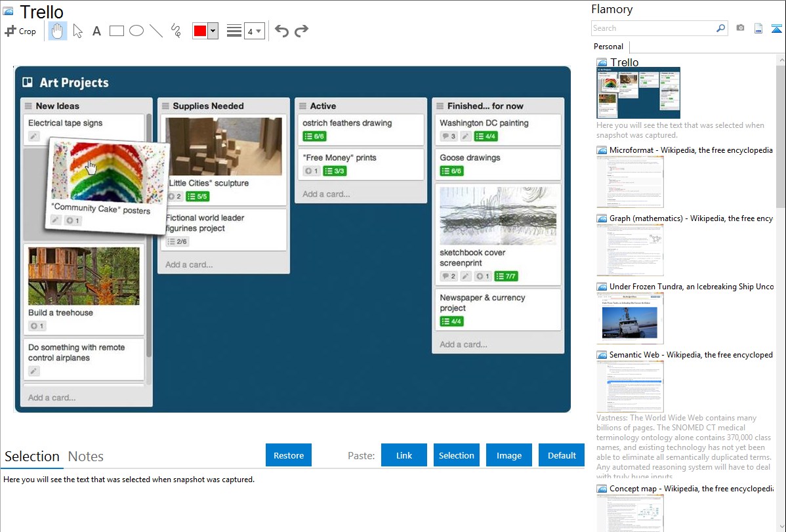786x532 pixels.
Task: Click the 5/5 checklist badge
Action: pyautogui.click(x=197, y=196)
